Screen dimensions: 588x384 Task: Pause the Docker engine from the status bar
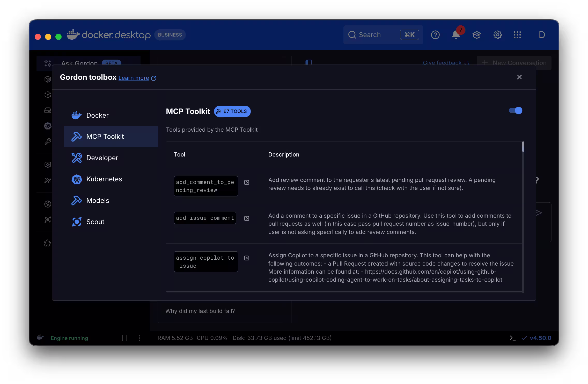pyautogui.click(x=124, y=338)
